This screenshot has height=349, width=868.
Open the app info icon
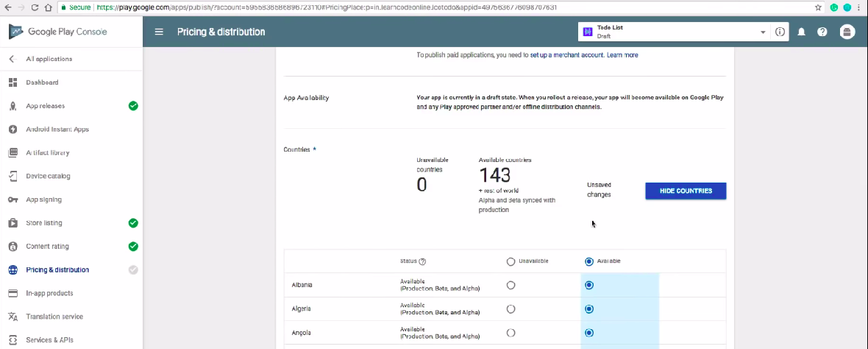coord(780,32)
